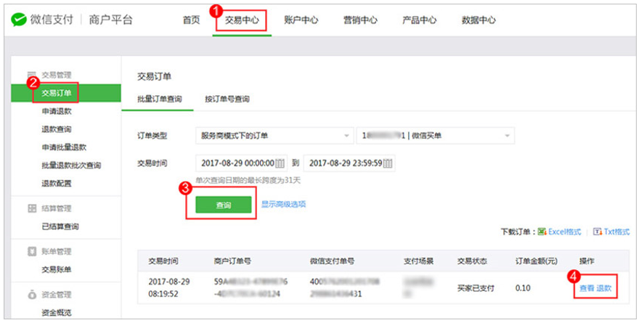This screenshot has width=644, height=323.
Task: Click the 商户平台 title text
Action: (111, 20)
